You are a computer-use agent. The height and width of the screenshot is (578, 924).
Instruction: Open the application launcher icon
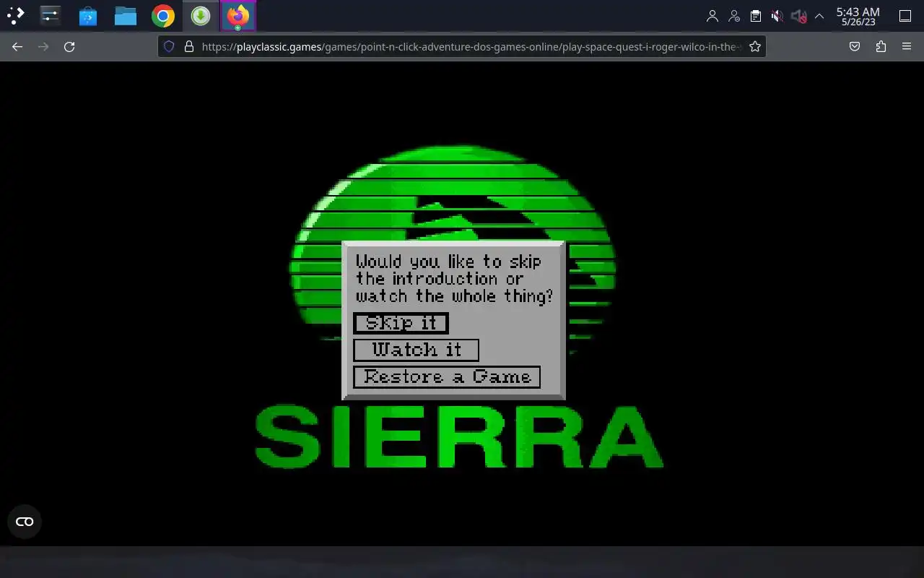click(16, 15)
